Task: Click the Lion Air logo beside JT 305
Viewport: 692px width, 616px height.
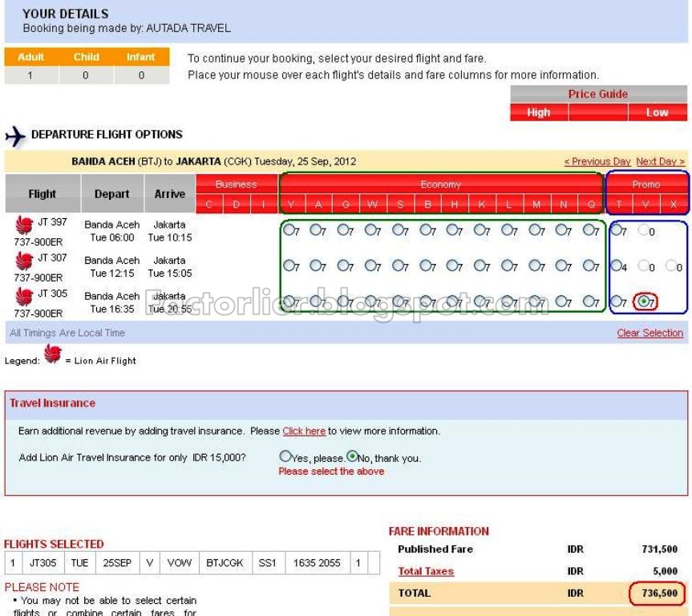Action: pos(24,296)
